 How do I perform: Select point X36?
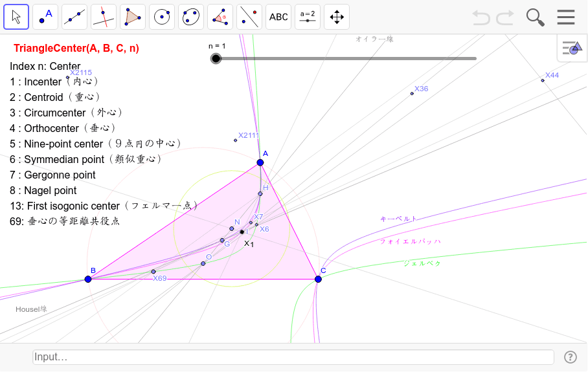412,94
